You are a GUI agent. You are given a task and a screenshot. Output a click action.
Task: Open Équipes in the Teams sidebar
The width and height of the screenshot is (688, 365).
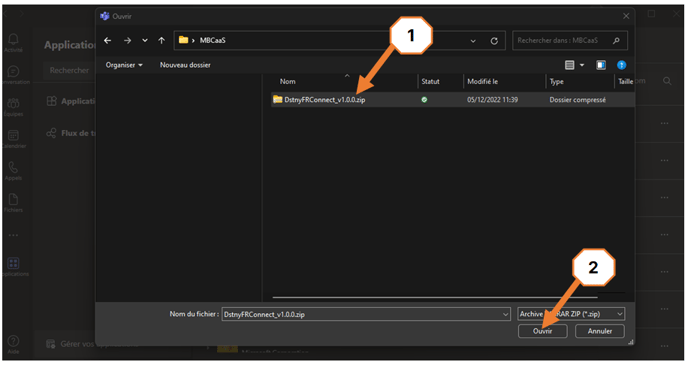click(x=13, y=107)
